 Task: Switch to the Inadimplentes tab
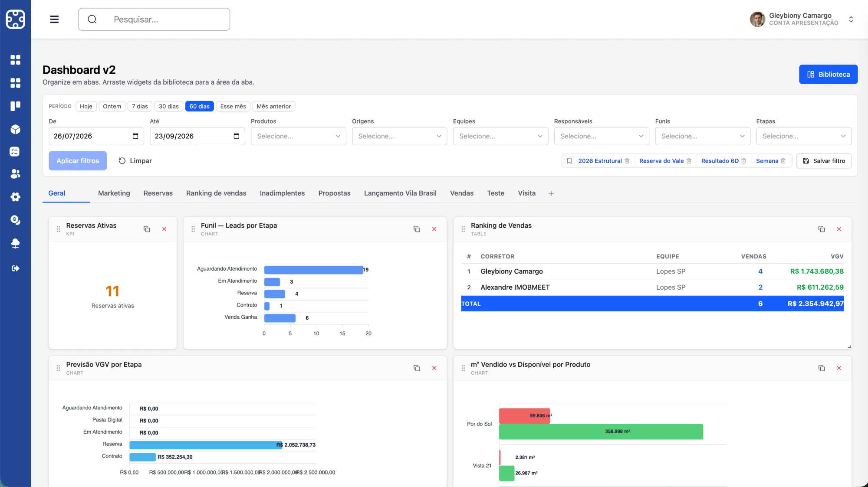click(x=282, y=193)
